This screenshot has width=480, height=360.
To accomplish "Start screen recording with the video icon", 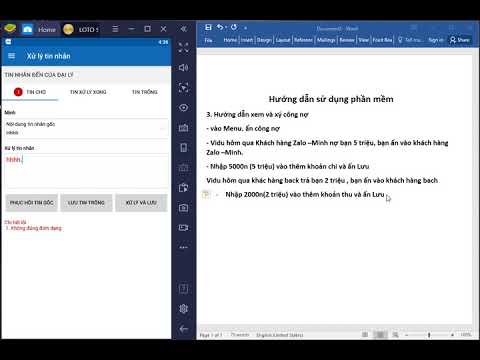I will point(184,228).
